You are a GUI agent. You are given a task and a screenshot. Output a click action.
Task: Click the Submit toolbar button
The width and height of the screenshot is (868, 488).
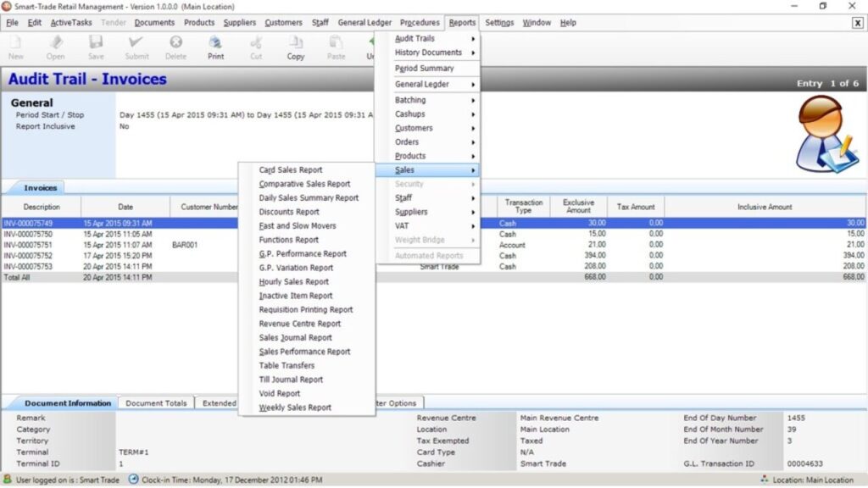pyautogui.click(x=136, y=47)
